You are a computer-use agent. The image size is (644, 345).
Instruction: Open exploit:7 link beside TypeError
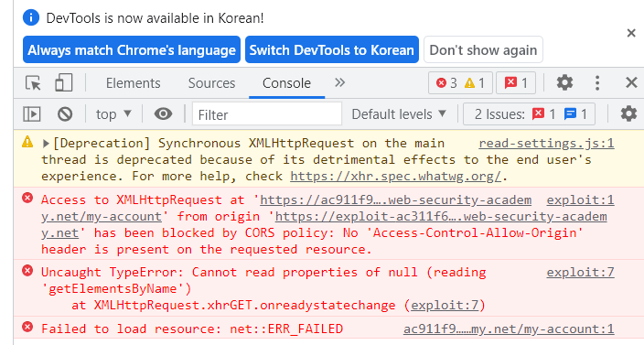tap(580, 273)
